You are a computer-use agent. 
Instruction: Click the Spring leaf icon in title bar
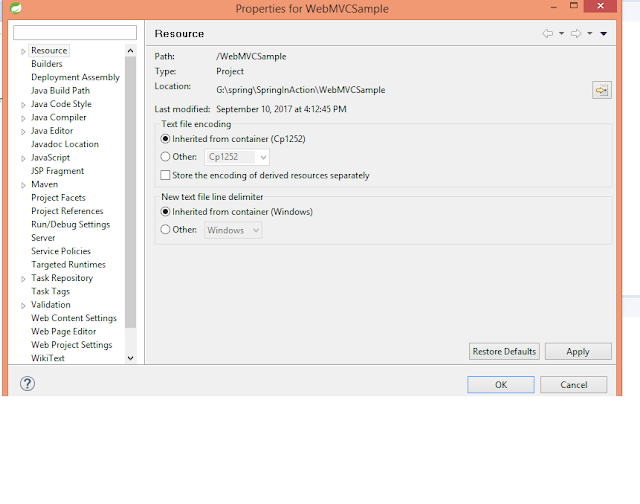(16, 8)
